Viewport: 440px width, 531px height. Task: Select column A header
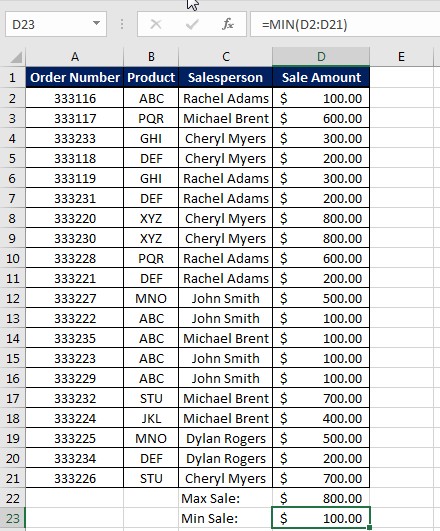[75, 57]
